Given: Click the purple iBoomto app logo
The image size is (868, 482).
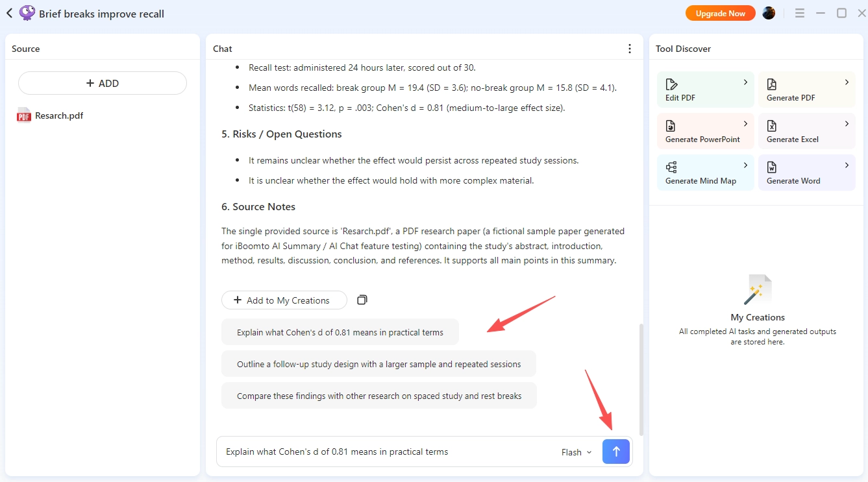Looking at the screenshot, I should point(27,13).
